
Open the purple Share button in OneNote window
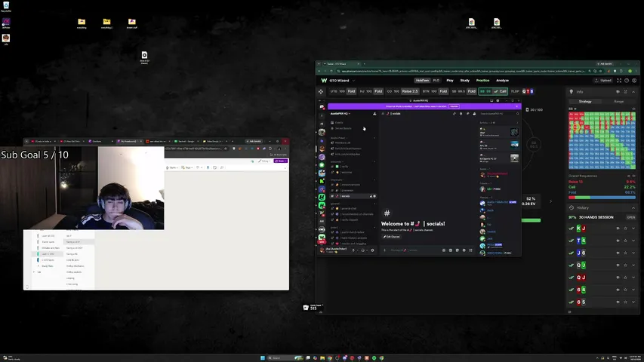pyautogui.click(x=281, y=161)
